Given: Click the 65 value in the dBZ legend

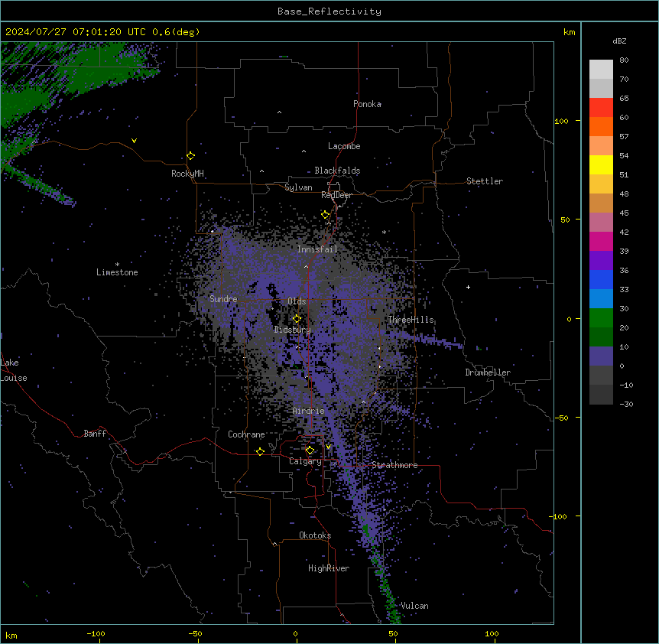Looking at the screenshot, I should tap(624, 99).
